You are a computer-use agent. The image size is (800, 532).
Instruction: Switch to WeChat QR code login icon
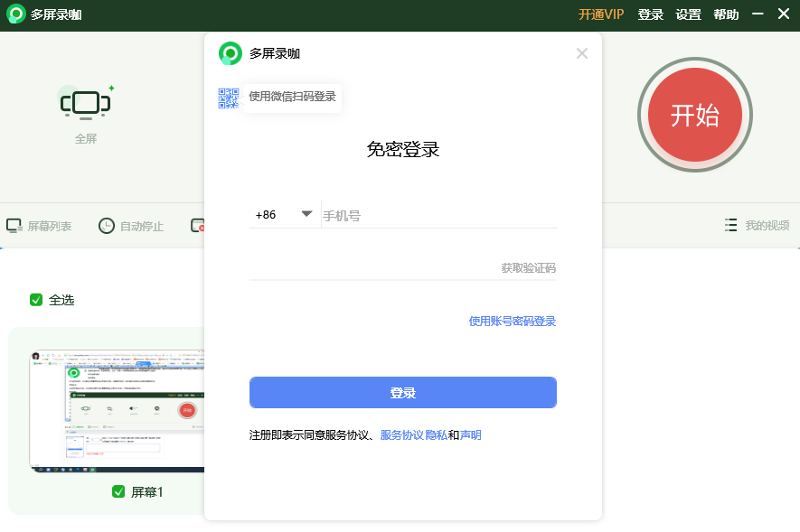(x=229, y=98)
